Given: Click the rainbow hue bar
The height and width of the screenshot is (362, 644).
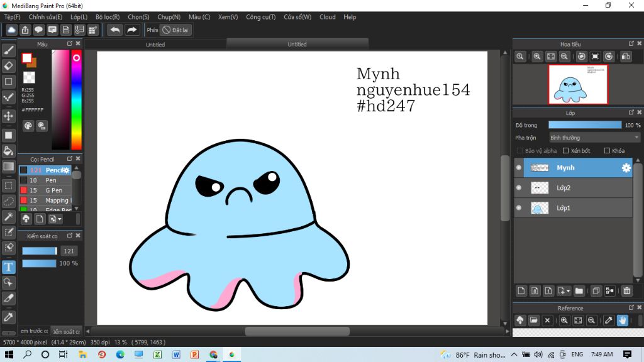Looking at the screenshot, I should [x=76, y=100].
